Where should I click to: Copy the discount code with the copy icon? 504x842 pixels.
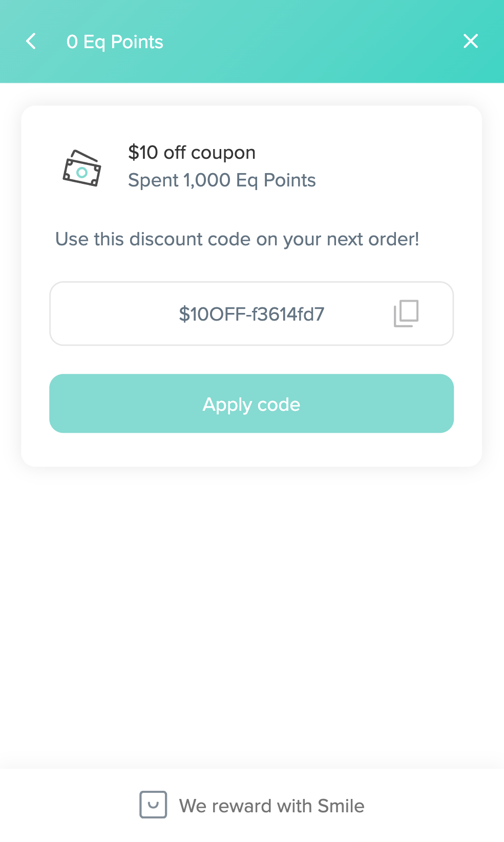(x=406, y=313)
